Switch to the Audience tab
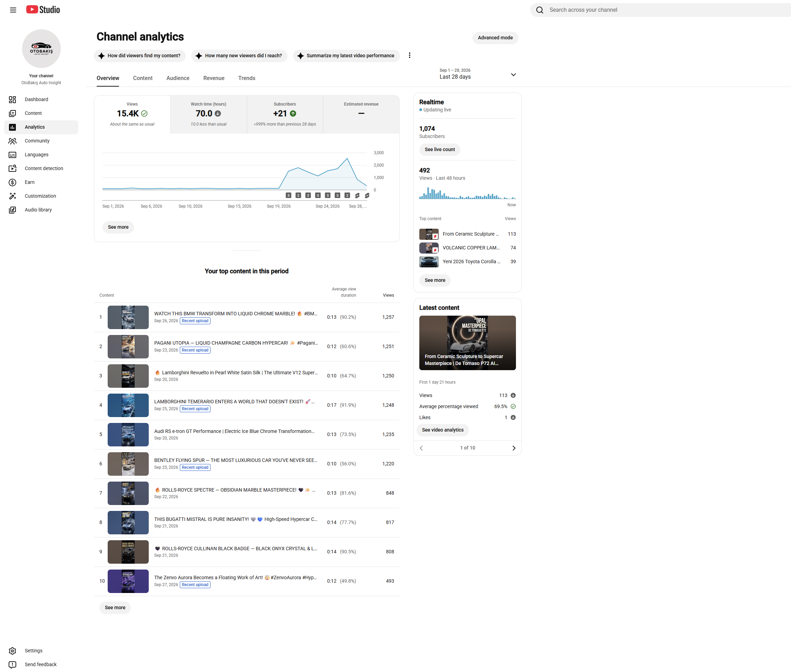 [x=178, y=78]
